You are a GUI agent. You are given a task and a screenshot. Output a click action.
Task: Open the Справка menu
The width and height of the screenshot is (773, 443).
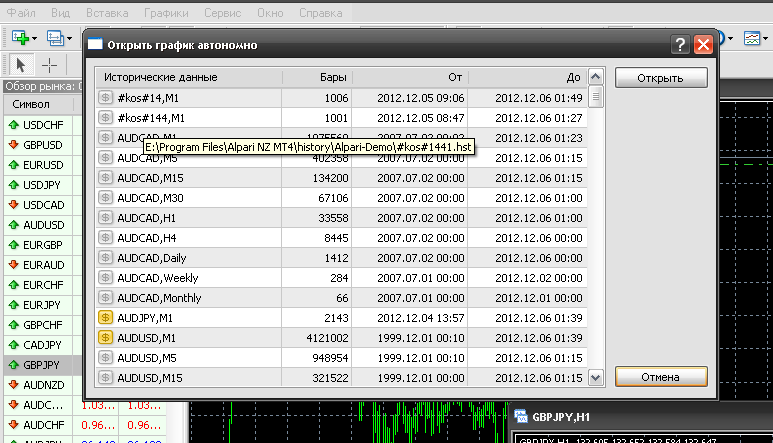point(320,13)
